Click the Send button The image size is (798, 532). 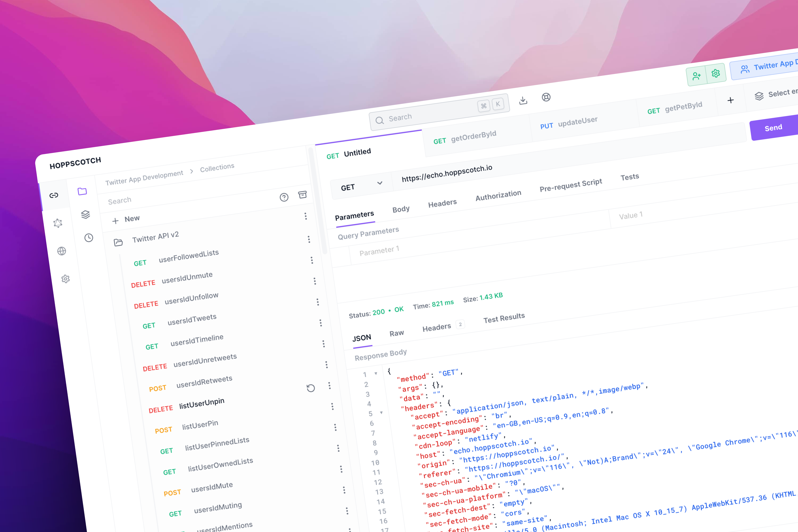774,128
